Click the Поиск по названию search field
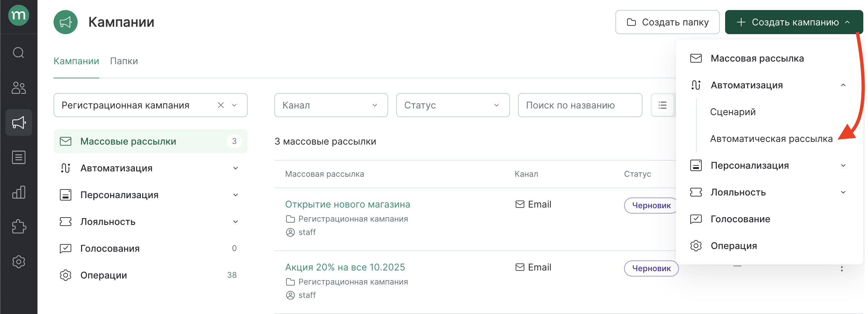This screenshot has width=868, height=314. click(x=580, y=105)
